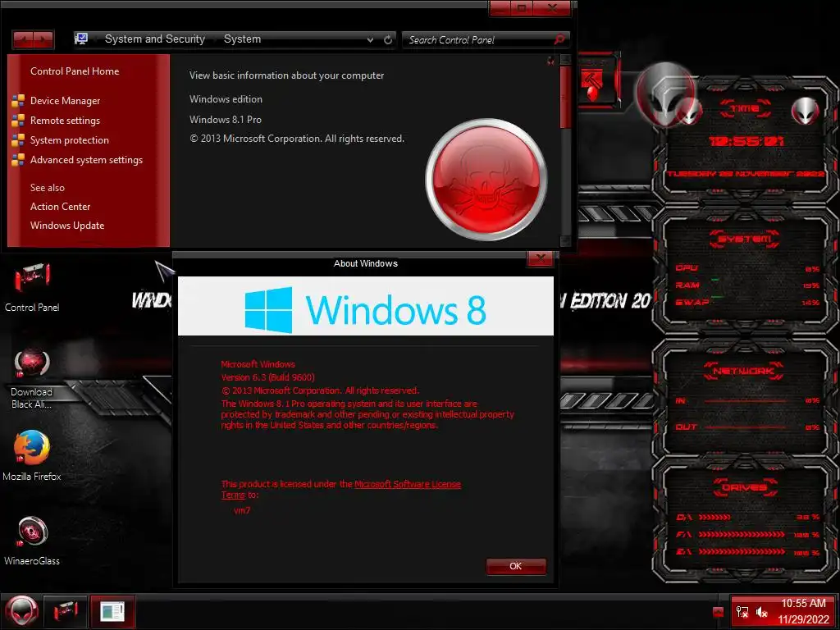This screenshot has width=840, height=630.
Task: Select the System breadcrumb
Action: (242, 39)
